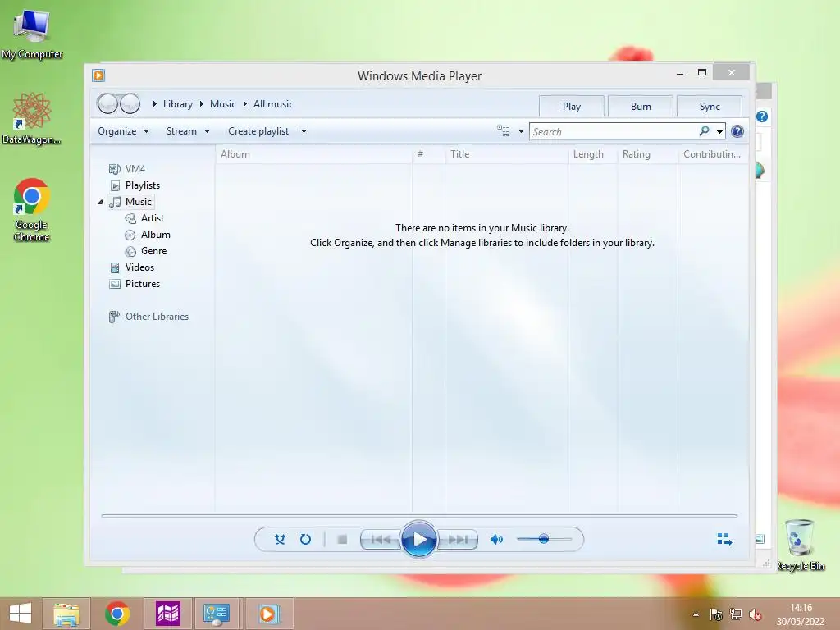Click Library in the breadcrumb
Screen dimensions: 840x630
tap(178, 104)
